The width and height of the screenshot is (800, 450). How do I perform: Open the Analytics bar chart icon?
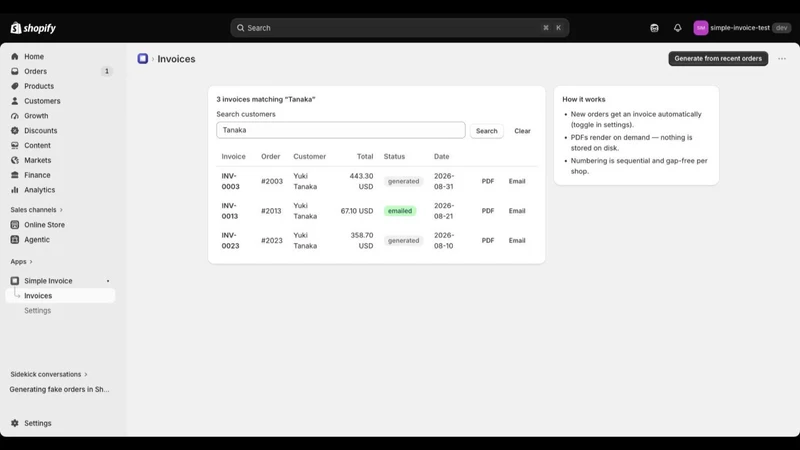(15, 190)
